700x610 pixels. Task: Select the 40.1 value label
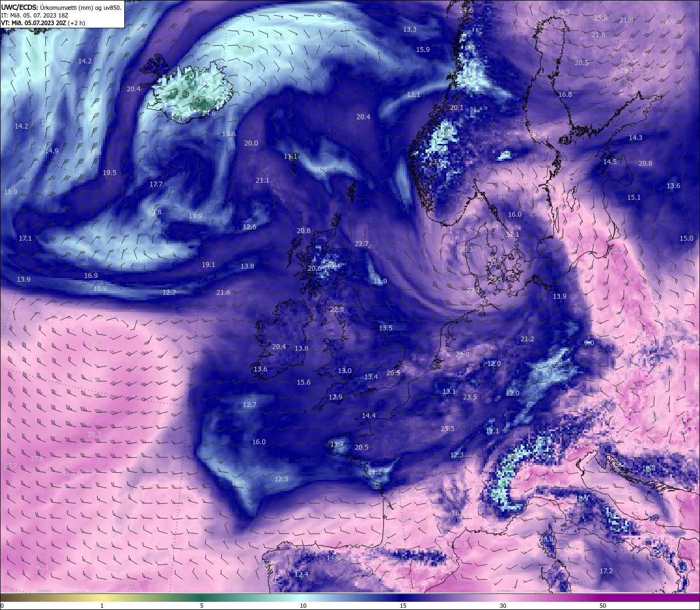tap(42, 567)
